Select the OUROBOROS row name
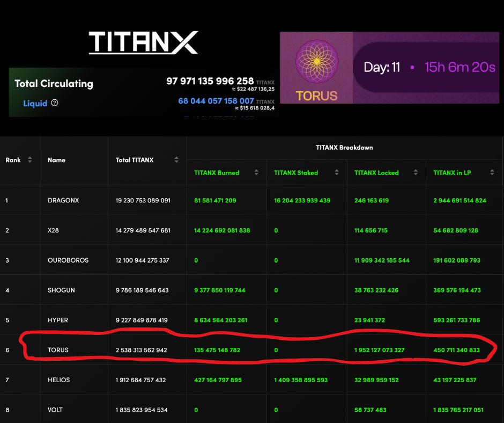The image size is (504, 423). (68, 260)
